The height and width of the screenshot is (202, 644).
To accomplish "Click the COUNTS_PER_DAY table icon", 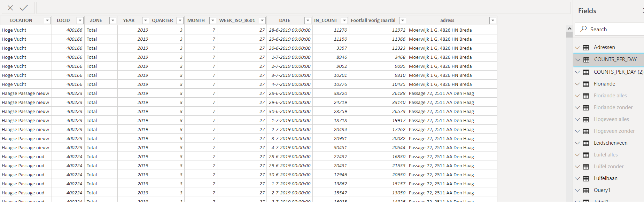I will pos(587,60).
